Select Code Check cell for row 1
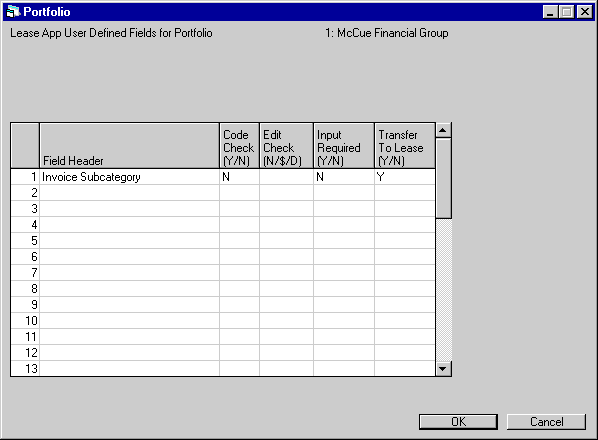Image resolution: width=598 pixels, height=440 pixels. pyautogui.click(x=240, y=177)
